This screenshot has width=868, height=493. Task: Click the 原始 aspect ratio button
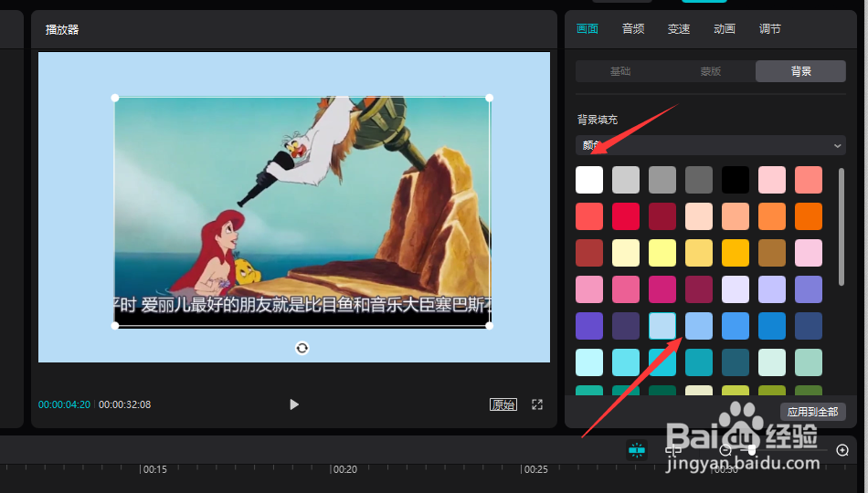pyautogui.click(x=503, y=404)
